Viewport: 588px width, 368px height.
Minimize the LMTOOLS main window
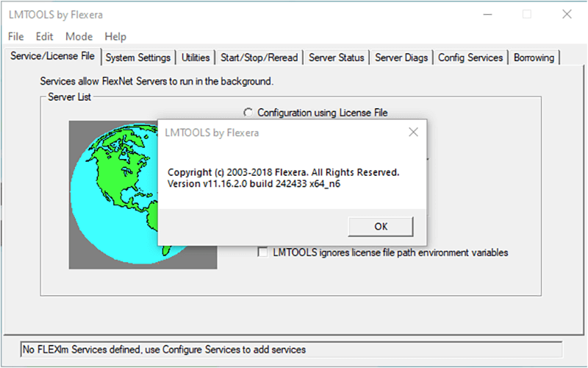point(487,14)
